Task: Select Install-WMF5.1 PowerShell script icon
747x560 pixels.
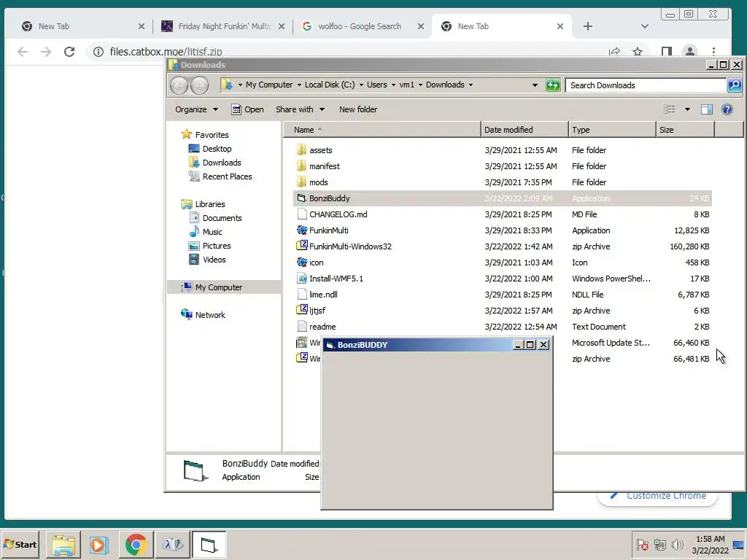Action: (301, 279)
